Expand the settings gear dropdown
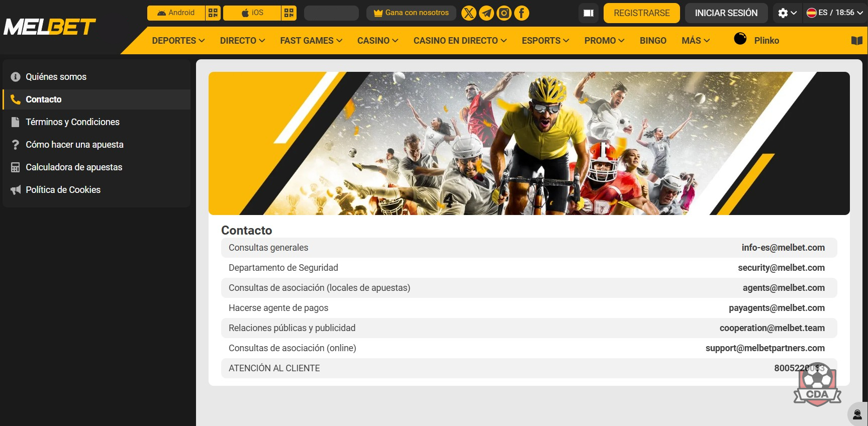 tap(787, 13)
